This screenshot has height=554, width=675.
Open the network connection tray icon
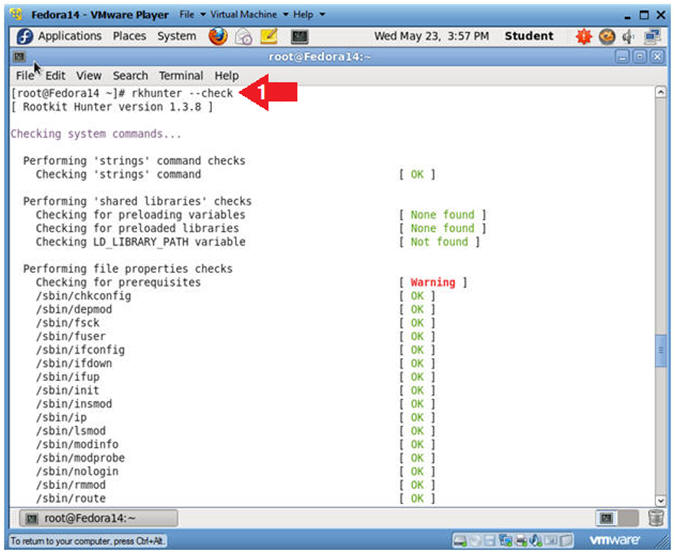[652, 37]
